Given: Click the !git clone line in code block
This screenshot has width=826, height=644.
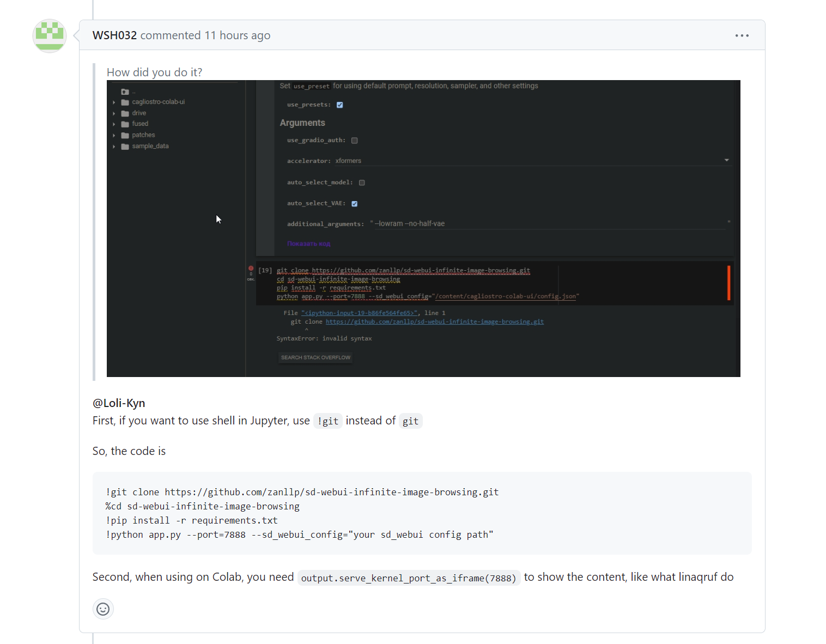Looking at the screenshot, I should [x=302, y=492].
